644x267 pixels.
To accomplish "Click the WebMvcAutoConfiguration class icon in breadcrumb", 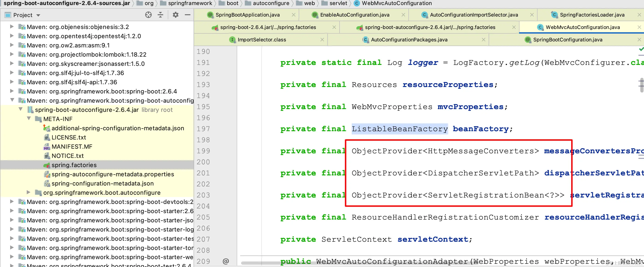I will (x=357, y=3).
